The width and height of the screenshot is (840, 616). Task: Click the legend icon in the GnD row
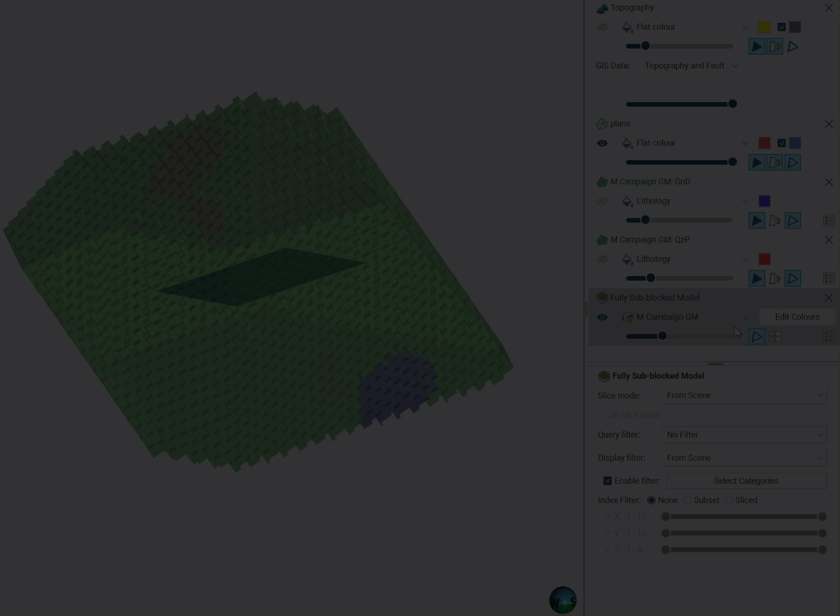tap(829, 220)
